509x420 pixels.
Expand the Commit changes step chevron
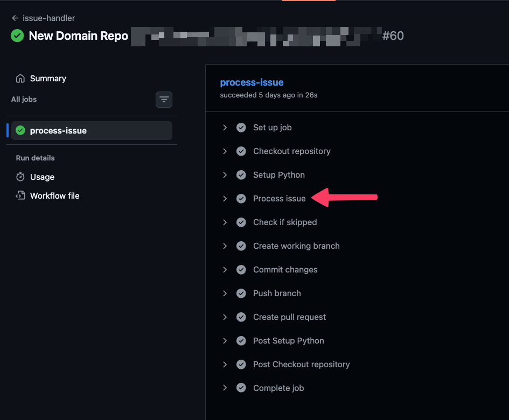tap(225, 270)
